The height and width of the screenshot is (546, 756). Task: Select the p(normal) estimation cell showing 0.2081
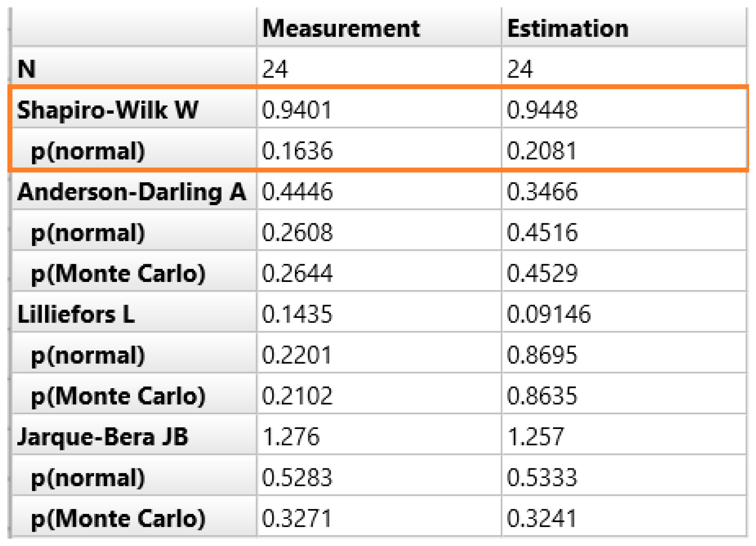point(542,151)
